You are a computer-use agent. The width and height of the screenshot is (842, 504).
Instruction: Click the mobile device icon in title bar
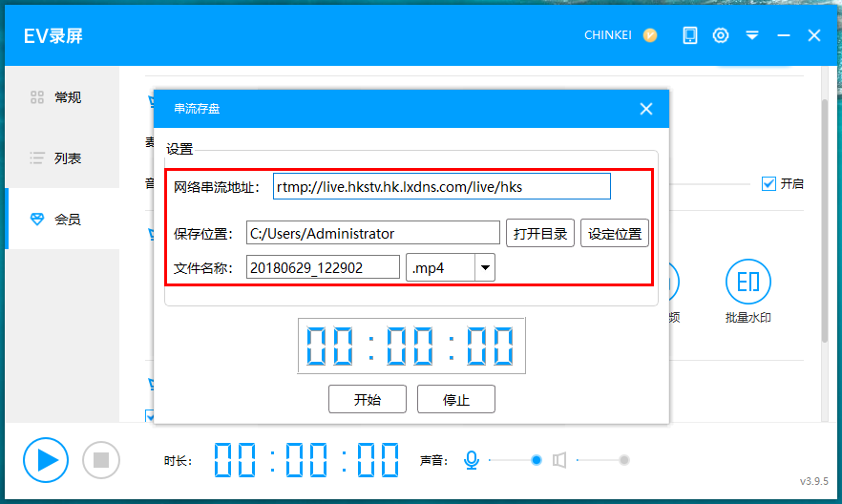point(690,35)
